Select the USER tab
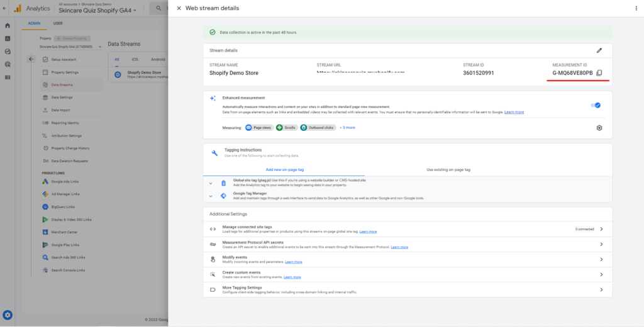The width and height of the screenshot is (644, 327). tap(58, 23)
